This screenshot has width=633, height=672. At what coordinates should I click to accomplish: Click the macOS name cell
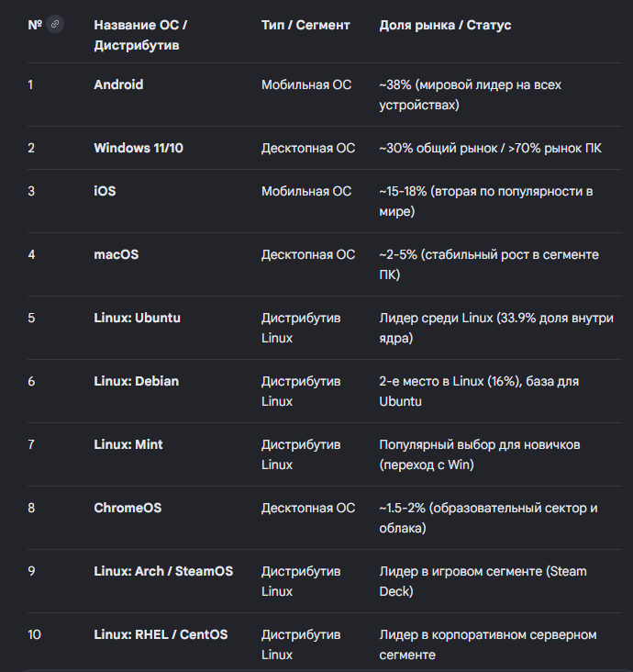[x=116, y=254]
